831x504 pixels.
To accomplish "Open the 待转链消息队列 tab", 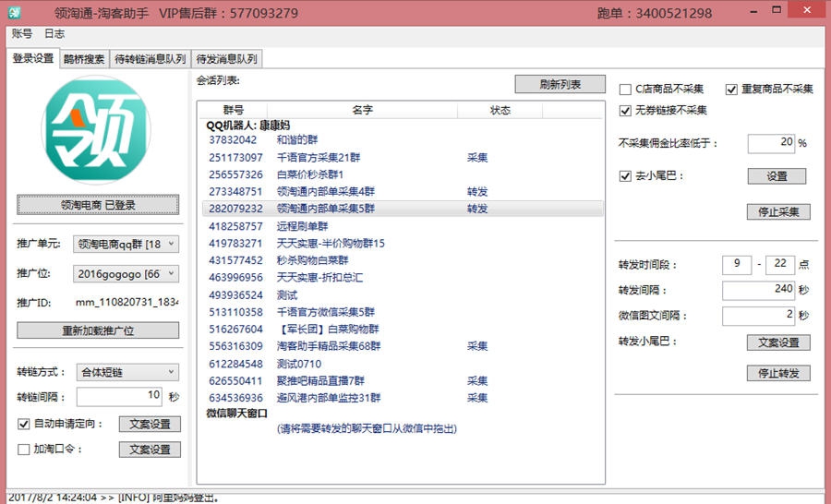I will (x=150, y=59).
